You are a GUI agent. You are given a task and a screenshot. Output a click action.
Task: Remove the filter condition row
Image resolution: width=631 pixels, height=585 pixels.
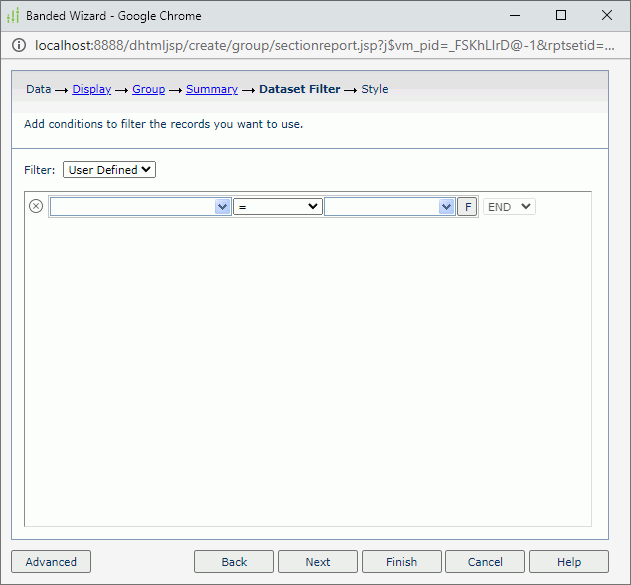(36, 207)
